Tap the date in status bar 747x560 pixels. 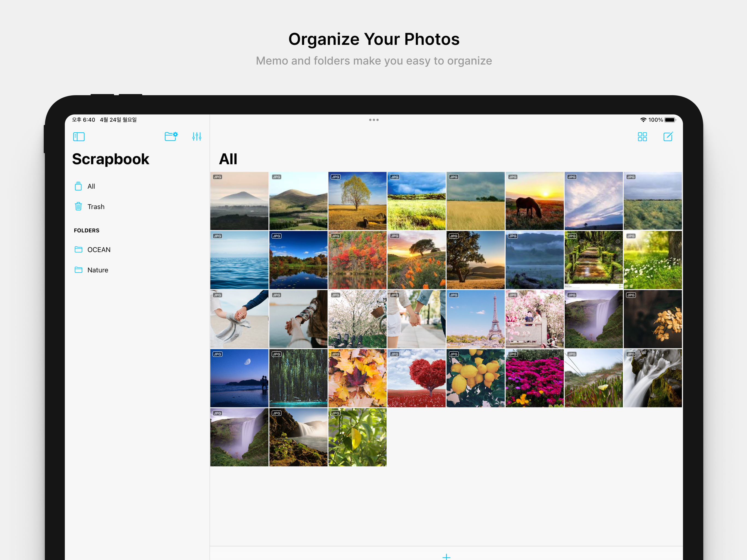118,119
